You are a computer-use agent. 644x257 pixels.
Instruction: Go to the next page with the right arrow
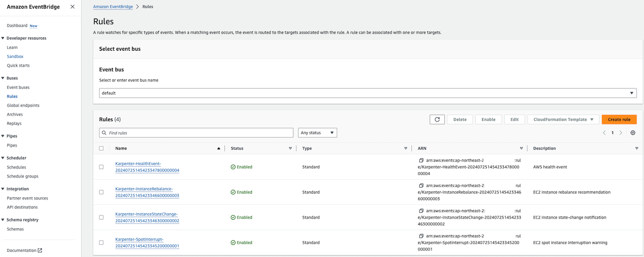621,133
